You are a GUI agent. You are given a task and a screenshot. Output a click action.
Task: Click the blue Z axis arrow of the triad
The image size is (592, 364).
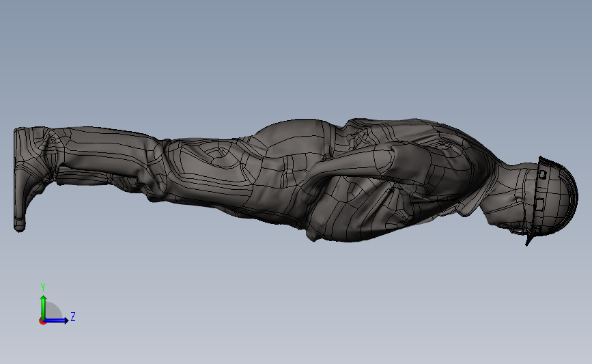57,320
